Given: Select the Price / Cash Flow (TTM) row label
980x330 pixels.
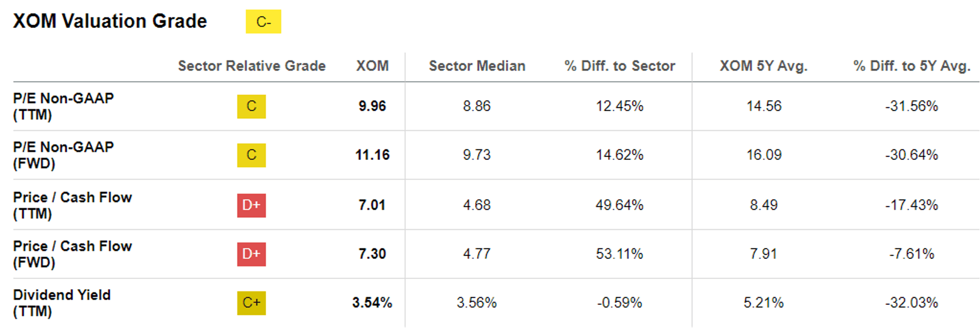Looking at the screenshot, I should pyautogui.click(x=72, y=205).
